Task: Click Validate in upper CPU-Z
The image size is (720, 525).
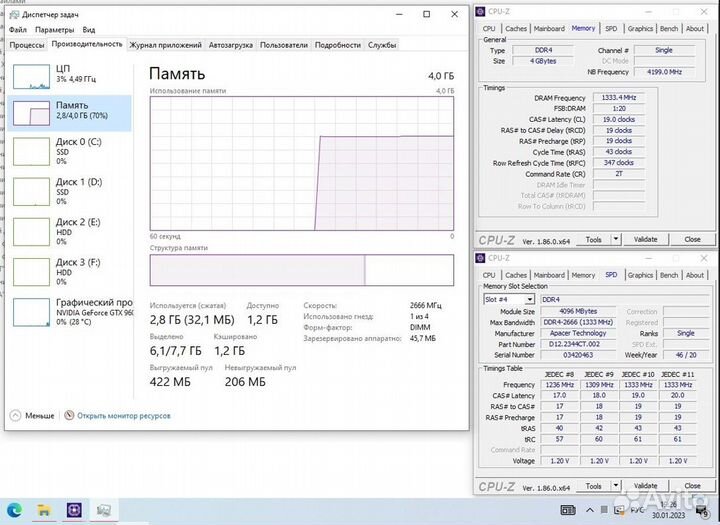Action: pos(645,239)
